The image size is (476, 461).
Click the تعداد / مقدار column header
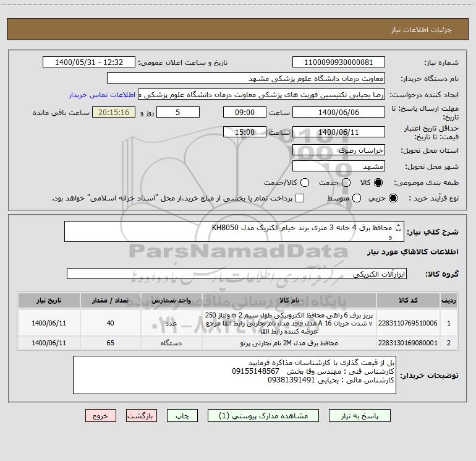(x=111, y=301)
